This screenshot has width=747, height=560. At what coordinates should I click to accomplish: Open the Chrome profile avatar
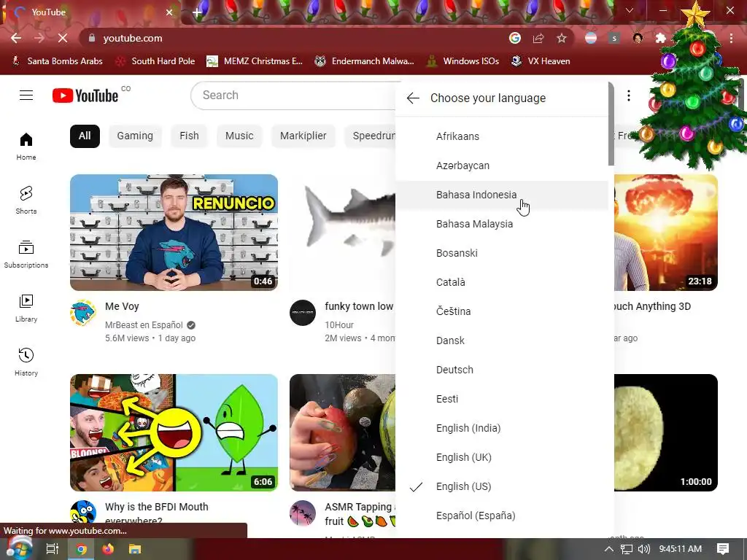tap(638, 38)
